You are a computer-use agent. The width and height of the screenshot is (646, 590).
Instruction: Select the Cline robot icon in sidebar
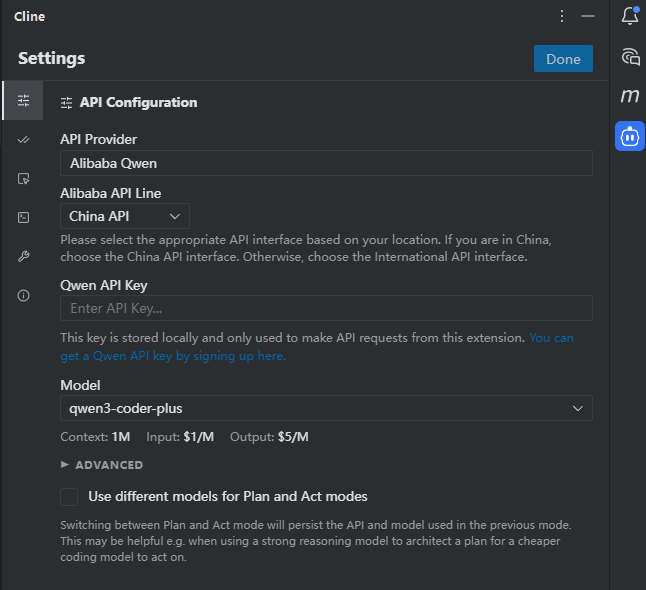pos(630,136)
